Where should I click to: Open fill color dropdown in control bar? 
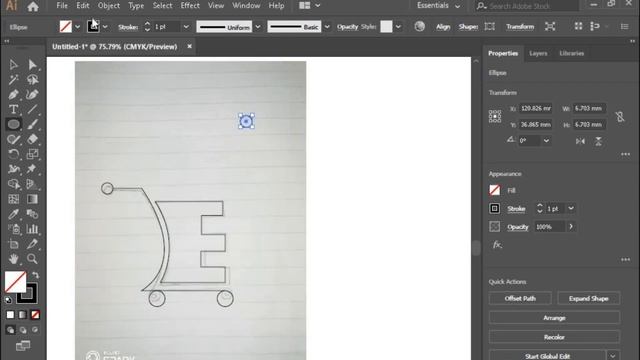(77, 27)
